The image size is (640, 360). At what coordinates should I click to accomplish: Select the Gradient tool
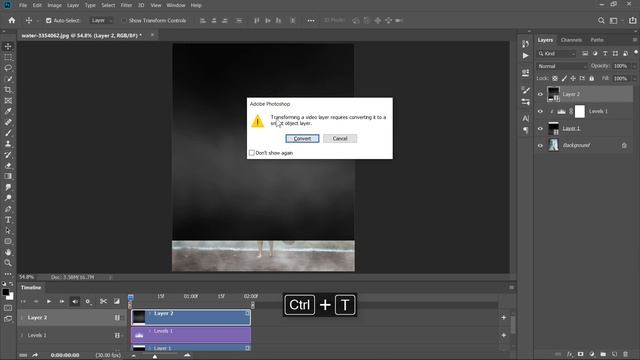click(8, 176)
